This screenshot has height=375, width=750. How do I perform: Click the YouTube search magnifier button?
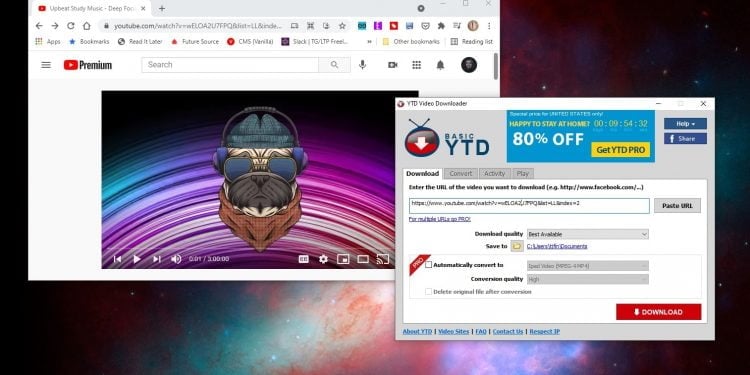pos(334,65)
